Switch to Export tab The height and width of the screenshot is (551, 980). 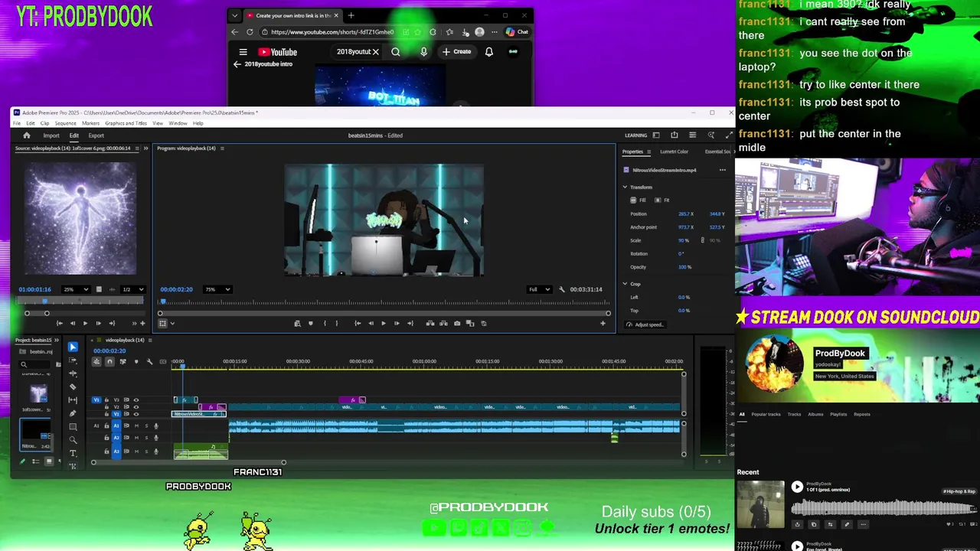96,135
